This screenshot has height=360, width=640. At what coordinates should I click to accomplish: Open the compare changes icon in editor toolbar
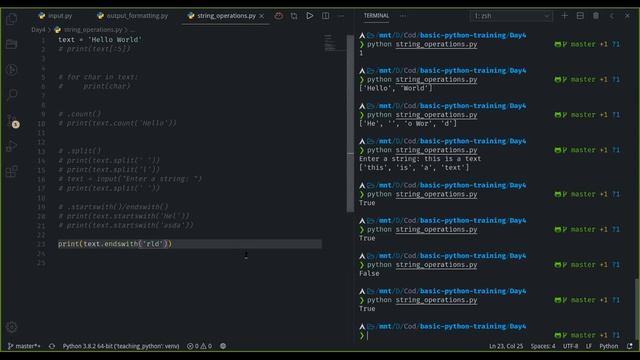point(294,16)
